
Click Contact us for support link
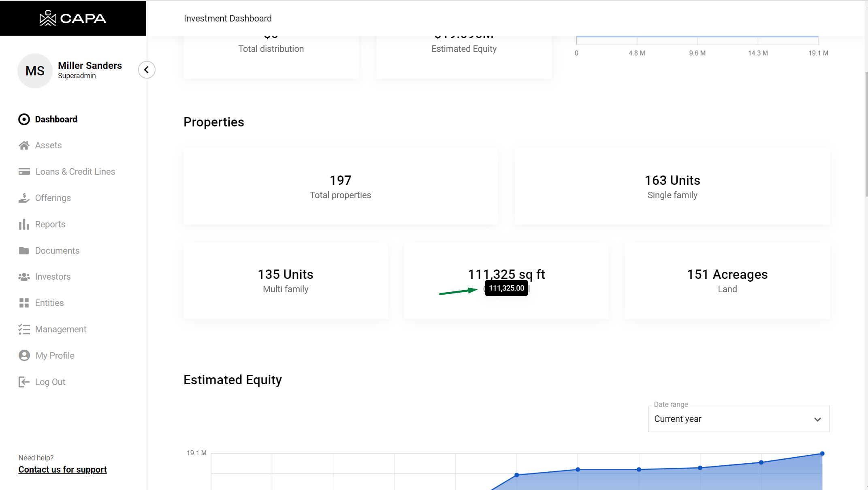point(62,469)
